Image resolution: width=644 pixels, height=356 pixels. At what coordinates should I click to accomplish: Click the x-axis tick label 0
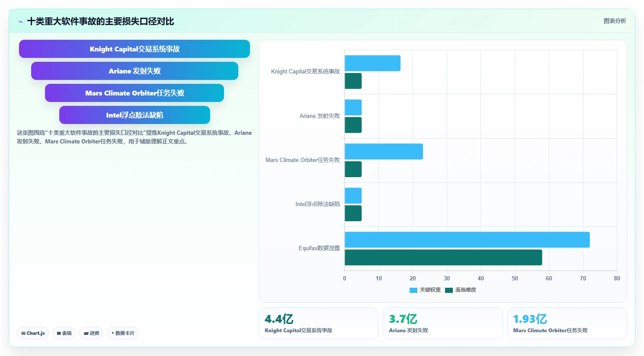(345, 278)
